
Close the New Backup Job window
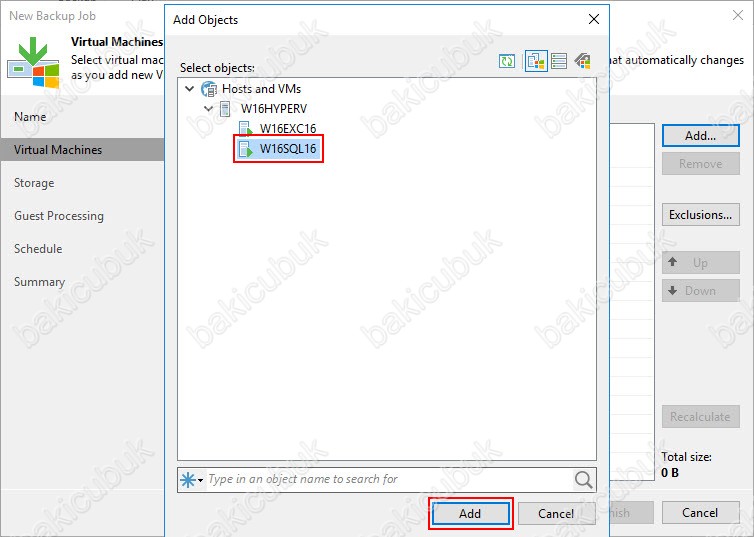738,15
